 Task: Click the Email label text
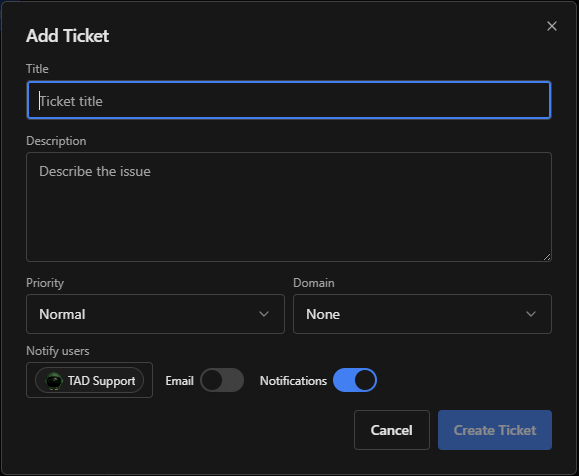tap(179, 380)
